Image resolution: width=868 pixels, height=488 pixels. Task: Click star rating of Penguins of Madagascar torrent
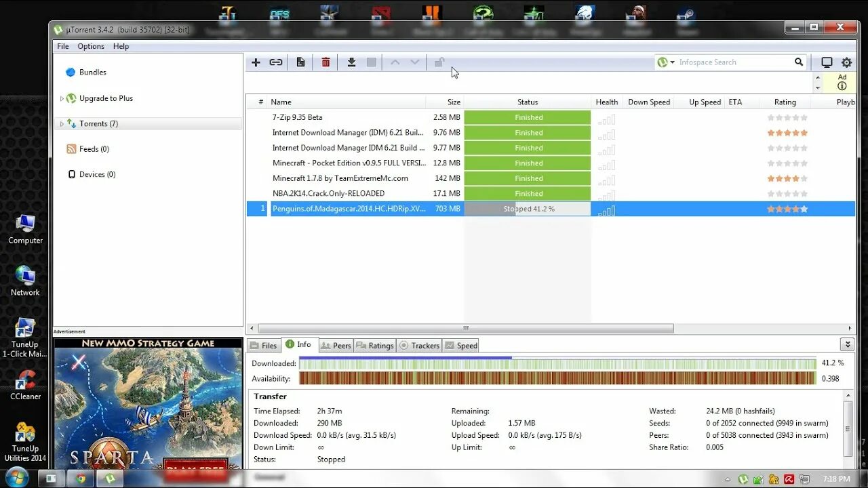[x=787, y=209]
